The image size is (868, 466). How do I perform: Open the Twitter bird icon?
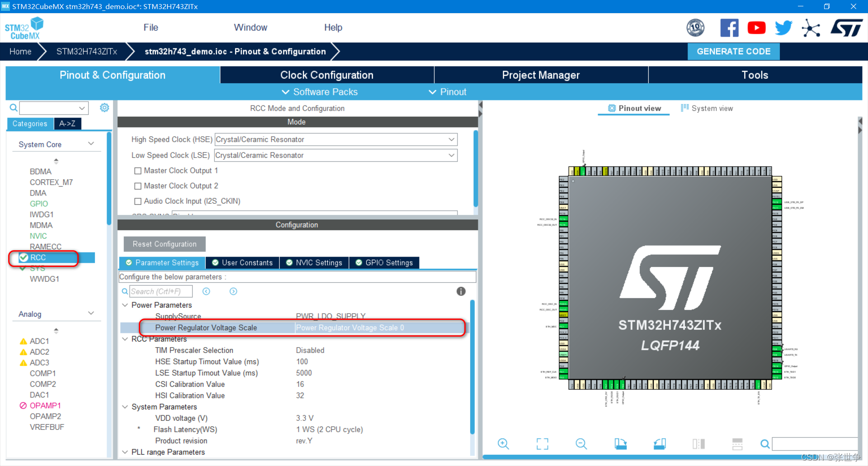(783, 28)
